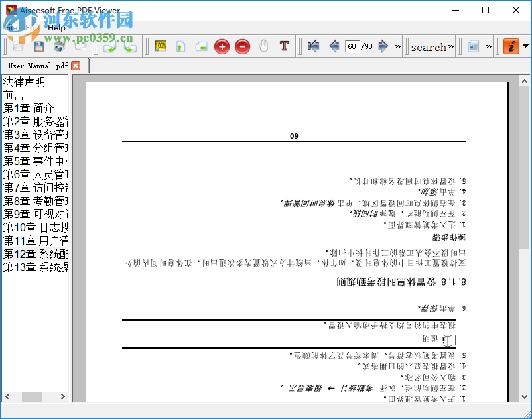
Task: Select the Text selection tool
Action: click(283, 46)
